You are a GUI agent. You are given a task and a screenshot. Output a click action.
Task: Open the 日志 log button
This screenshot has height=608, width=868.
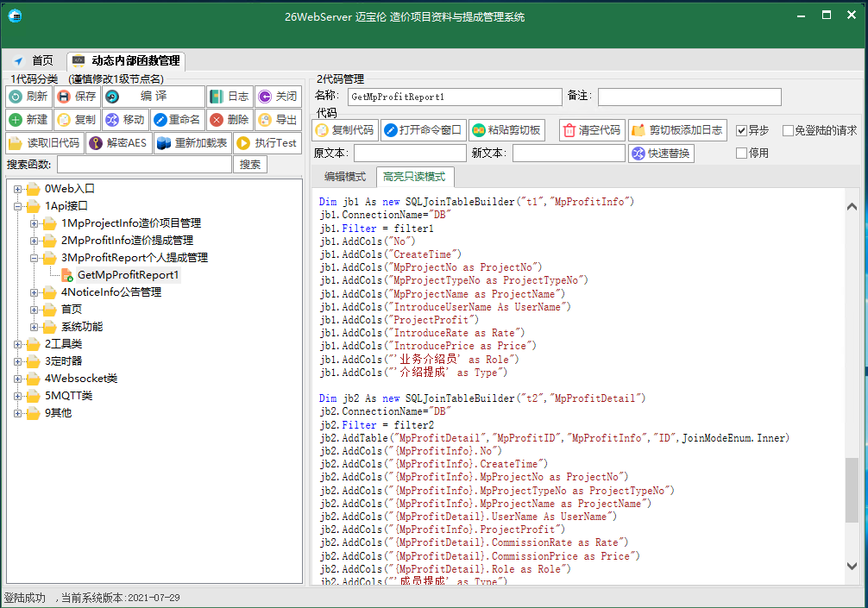pyautogui.click(x=230, y=97)
